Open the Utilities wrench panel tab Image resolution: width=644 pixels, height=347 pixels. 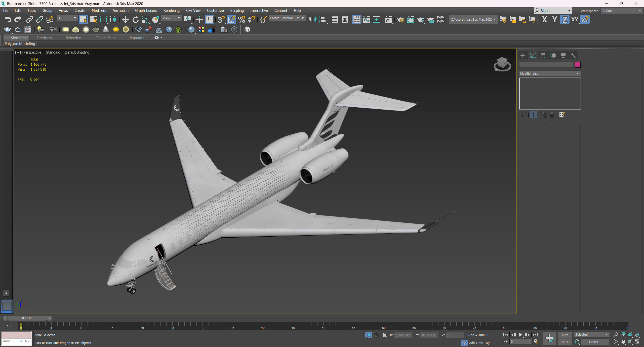(x=573, y=55)
